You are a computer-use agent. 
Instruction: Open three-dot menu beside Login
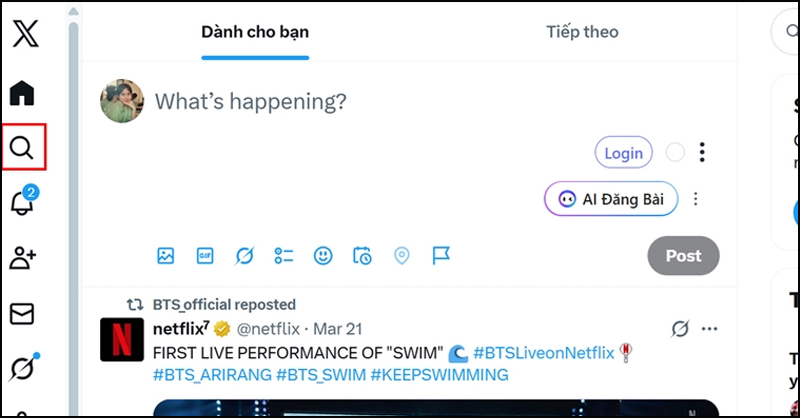pos(703,153)
